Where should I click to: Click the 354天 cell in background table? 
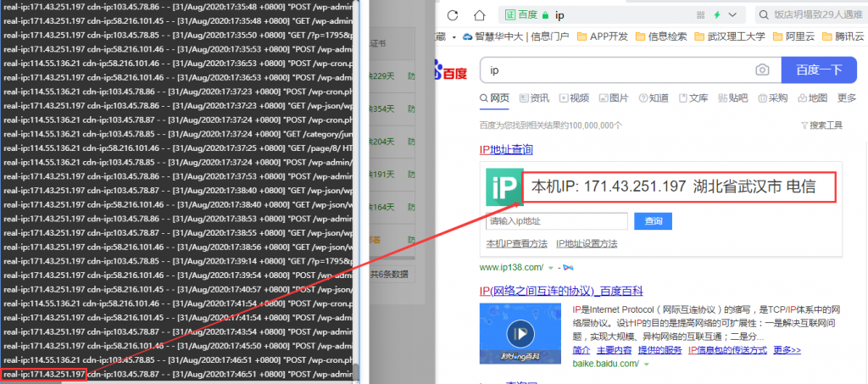click(x=382, y=109)
